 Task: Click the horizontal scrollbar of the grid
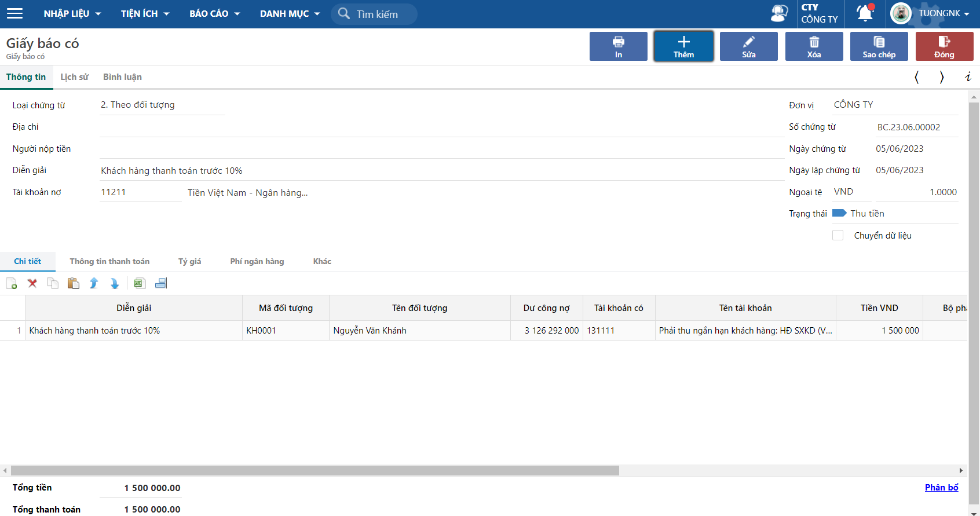[315, 470]
